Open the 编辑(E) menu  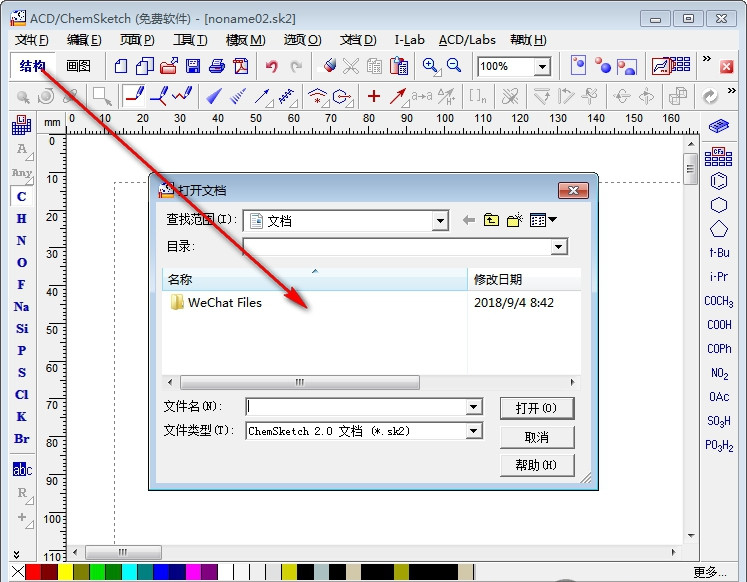point(84,40)
